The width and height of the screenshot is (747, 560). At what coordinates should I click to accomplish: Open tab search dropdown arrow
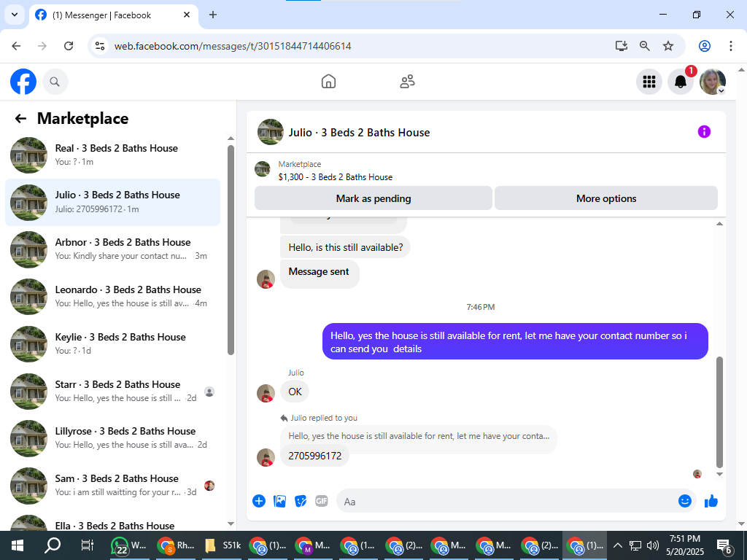click(x=15, y=15)
